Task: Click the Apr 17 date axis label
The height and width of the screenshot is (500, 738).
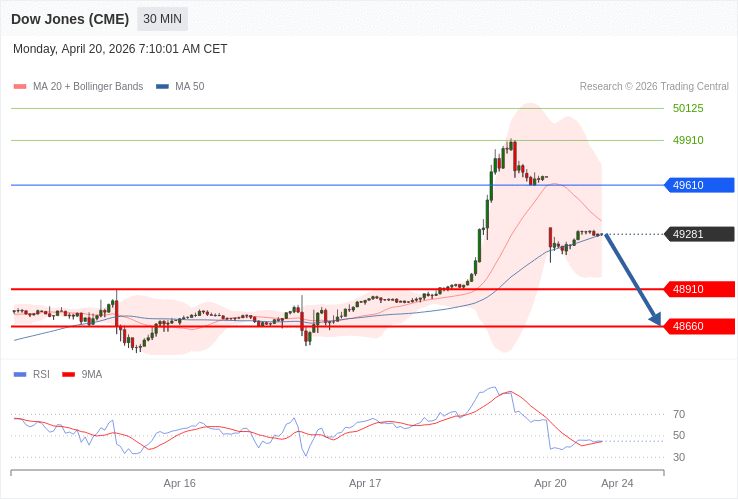Action: [x=365, y=484]
